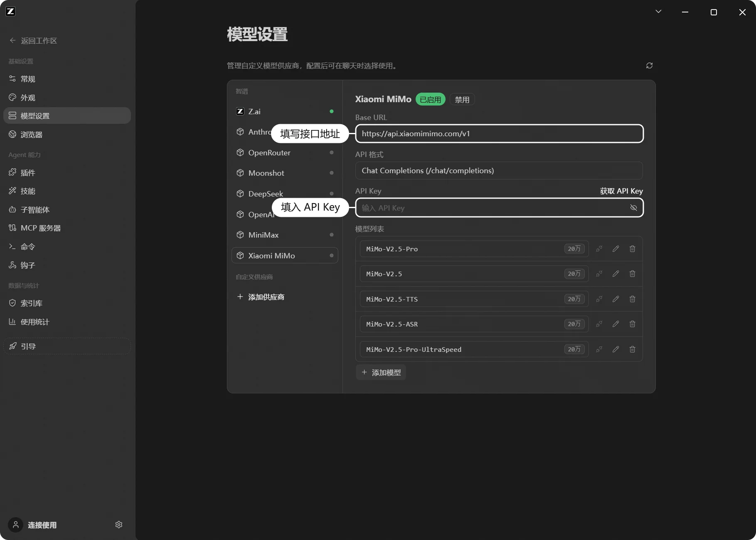Click 添加供应商 to add provider
This screenshot has height=540, width=756.
261,297
